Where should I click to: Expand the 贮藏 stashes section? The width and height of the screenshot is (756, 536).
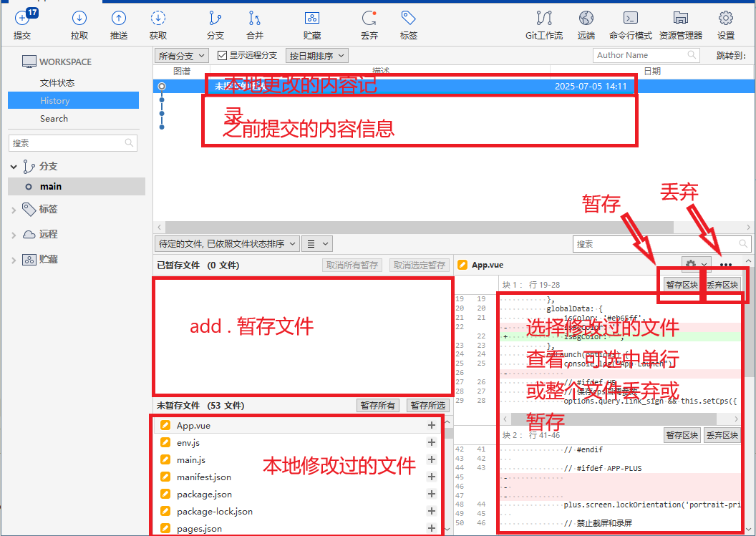click(14, 260)
